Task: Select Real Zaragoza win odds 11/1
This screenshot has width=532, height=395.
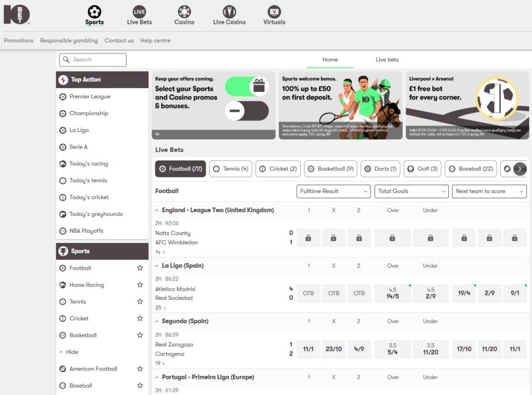Action: [308, 349]
